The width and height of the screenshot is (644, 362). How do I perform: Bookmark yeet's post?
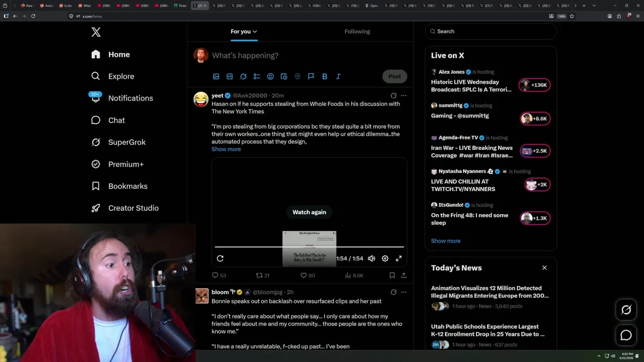pos(392,276)
